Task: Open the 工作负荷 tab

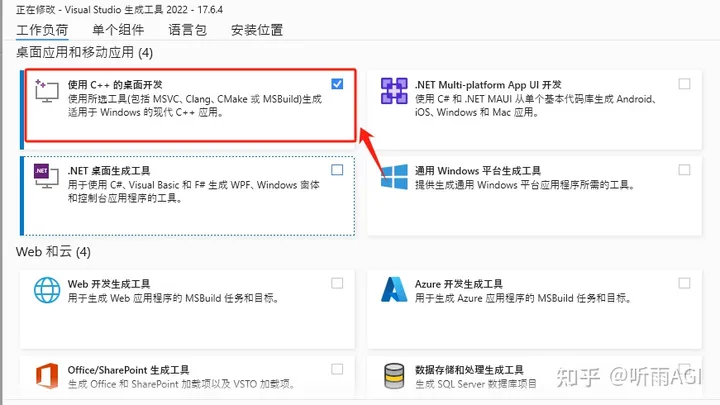Action: tap(42, 30)
